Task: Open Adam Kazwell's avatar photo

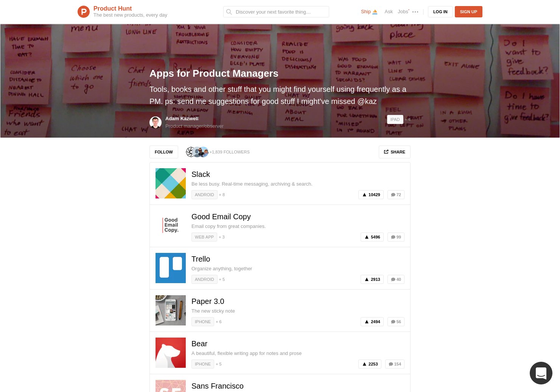Action: (156, 122)
